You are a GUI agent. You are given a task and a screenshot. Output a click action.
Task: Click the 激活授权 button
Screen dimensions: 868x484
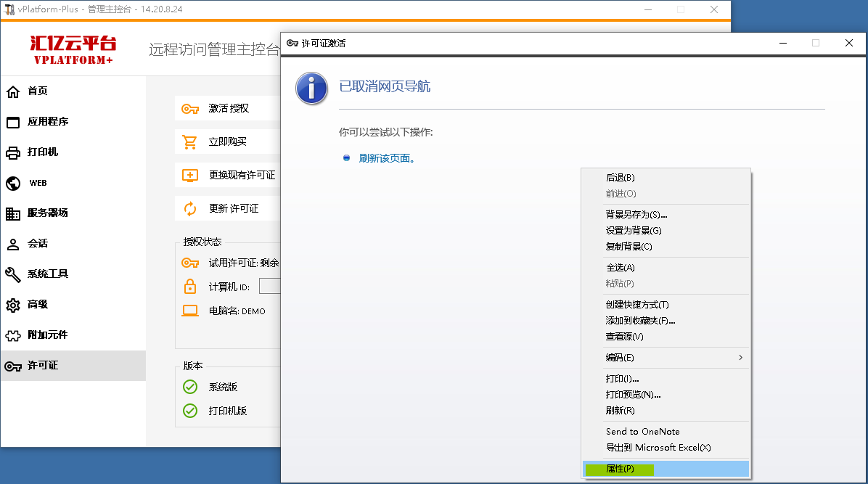pyautogui.click(x=229, y=108)
